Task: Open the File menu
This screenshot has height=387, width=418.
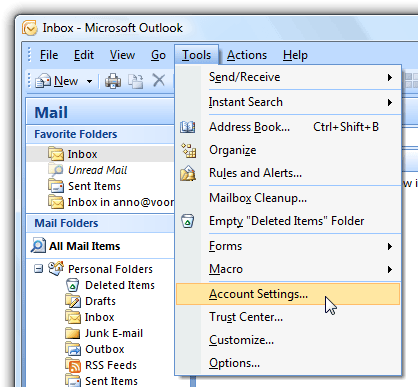Action: pos(49,55)
